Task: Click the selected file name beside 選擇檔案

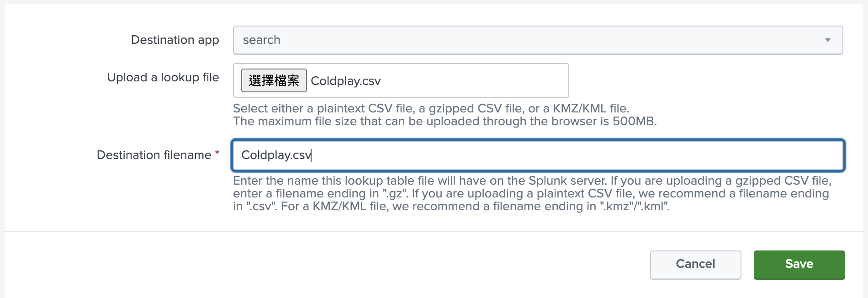Action: (x=346, y=81)
